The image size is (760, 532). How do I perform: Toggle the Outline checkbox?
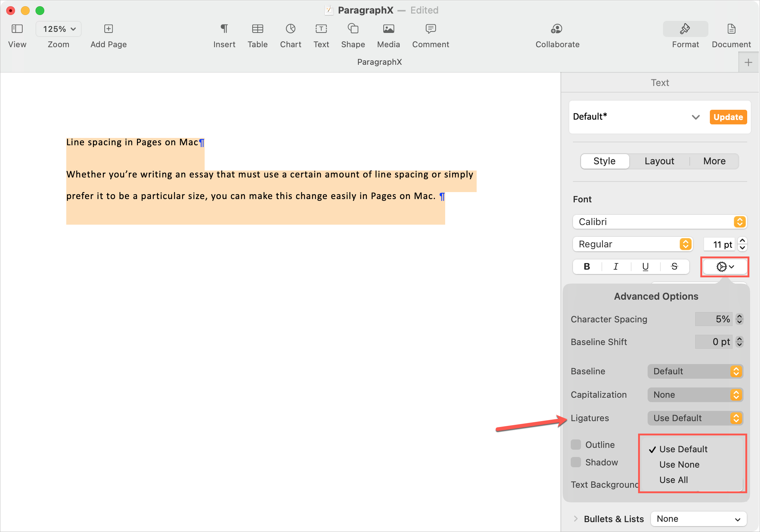point(576,444)
